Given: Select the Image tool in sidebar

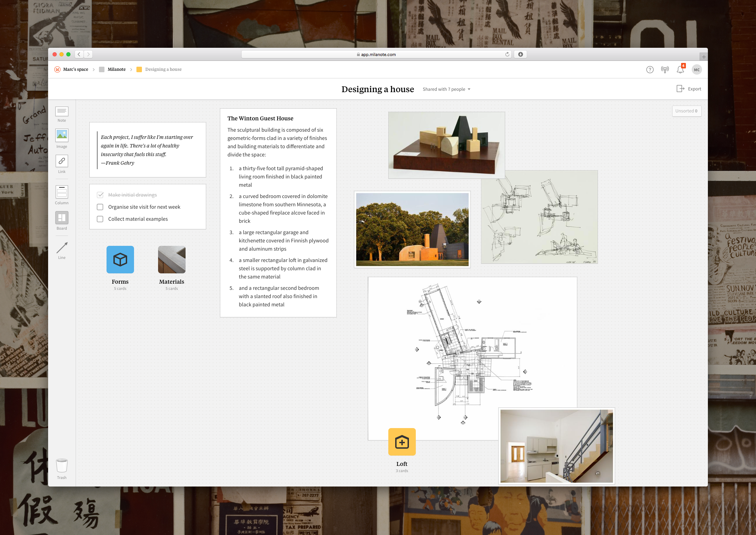Looking at the screenshot, I should coord(62,135).
